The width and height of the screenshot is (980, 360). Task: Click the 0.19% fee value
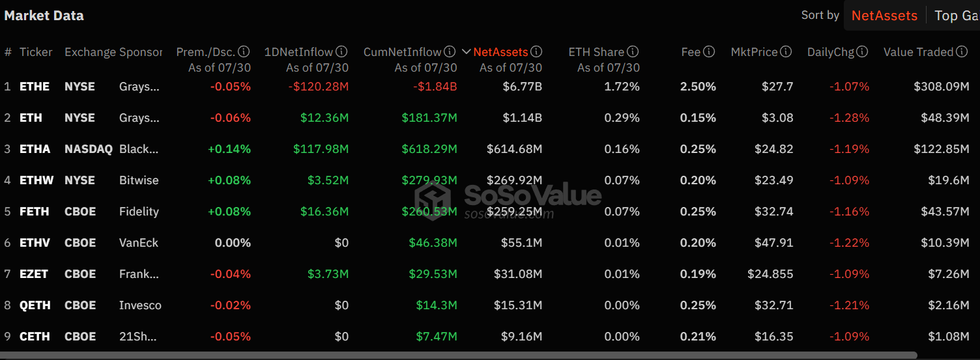click(698, 274)
